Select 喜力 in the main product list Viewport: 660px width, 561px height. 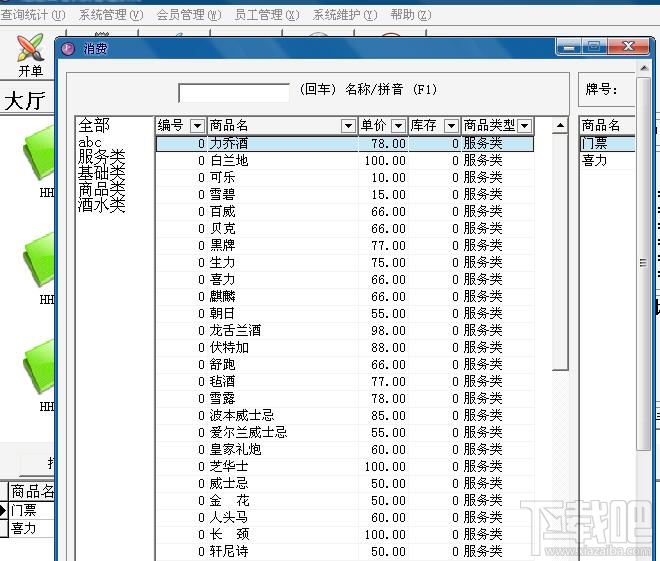pyautogui.click(x=345, y=279)
